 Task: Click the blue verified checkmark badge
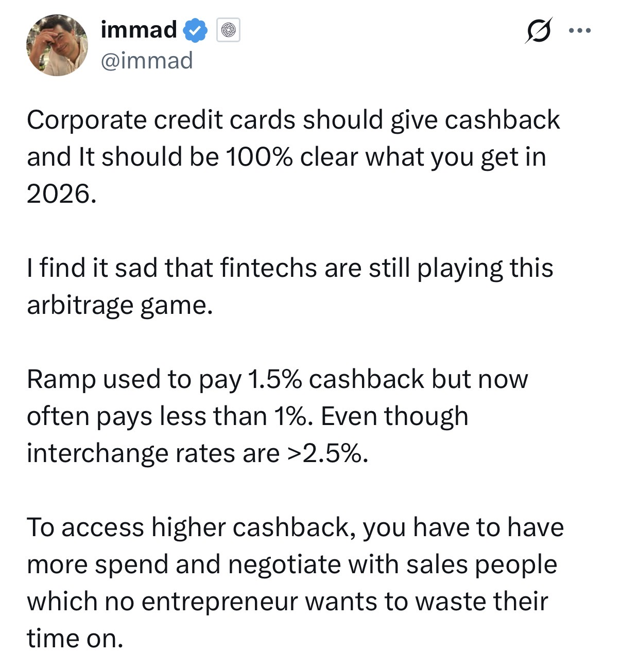coord(195,30)
